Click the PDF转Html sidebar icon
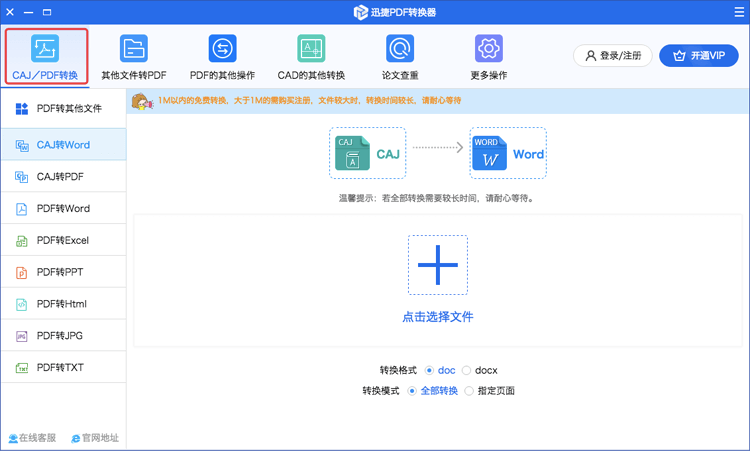The image size is (750, 451). click(22, 304)
